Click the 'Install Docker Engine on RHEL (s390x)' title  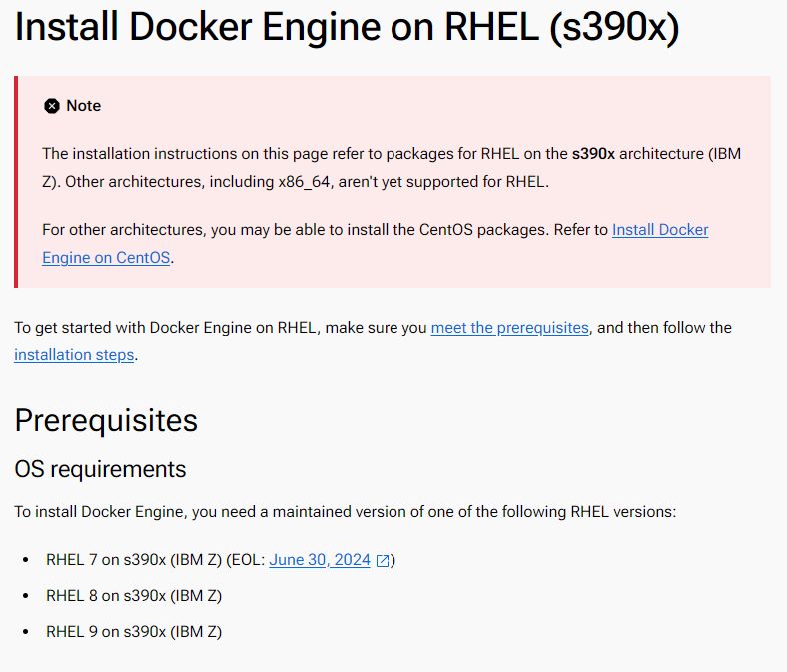pos(348,27)
